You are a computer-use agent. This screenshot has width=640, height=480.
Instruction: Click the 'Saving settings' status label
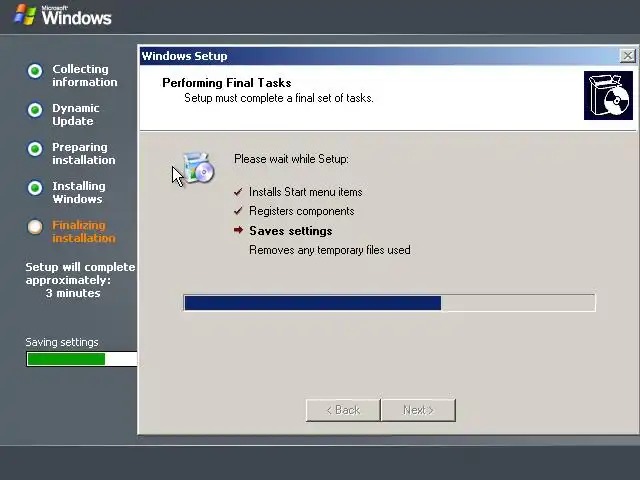point(62,342)
